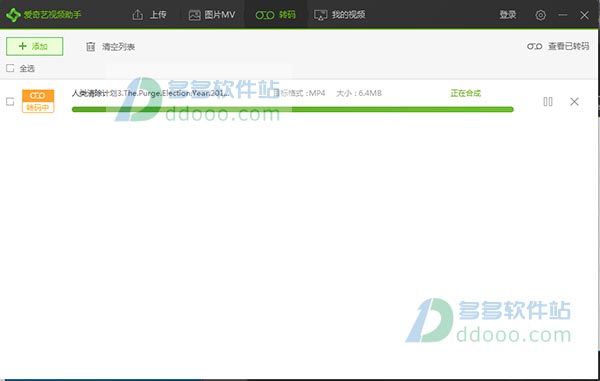This screenshot has height=381, width=600.
Task: Click the 登录 login link
Action: 508,15
